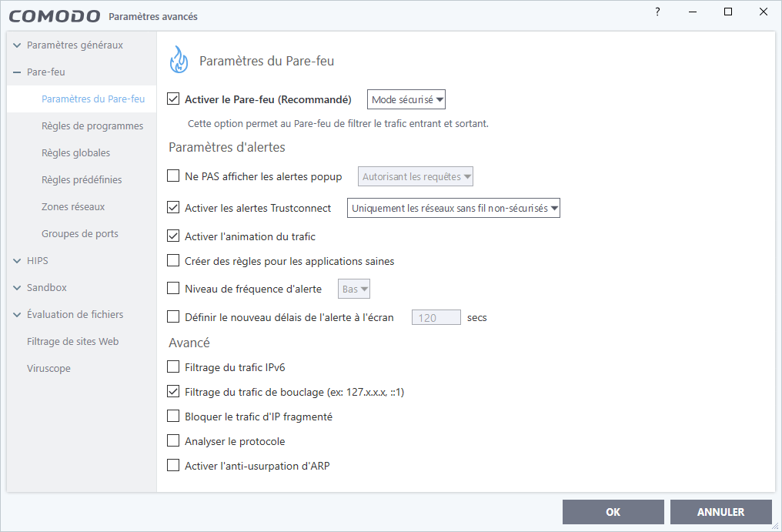
Task: Click the firewall flame icon
Action: [179, 60]
